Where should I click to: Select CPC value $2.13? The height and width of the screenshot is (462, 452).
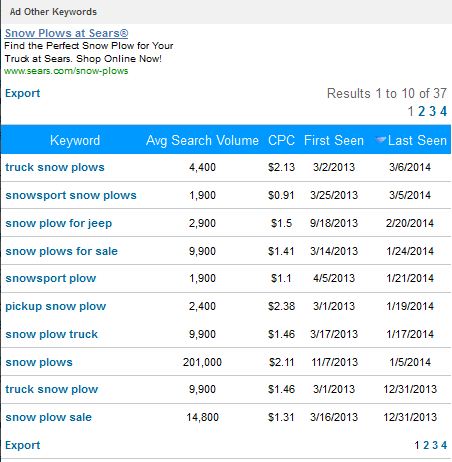click(x=281, y=167)
